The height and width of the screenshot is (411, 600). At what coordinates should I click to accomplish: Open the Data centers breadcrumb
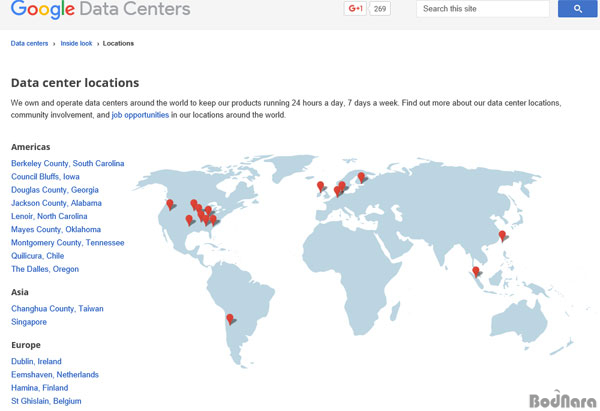tap(29, 43)
